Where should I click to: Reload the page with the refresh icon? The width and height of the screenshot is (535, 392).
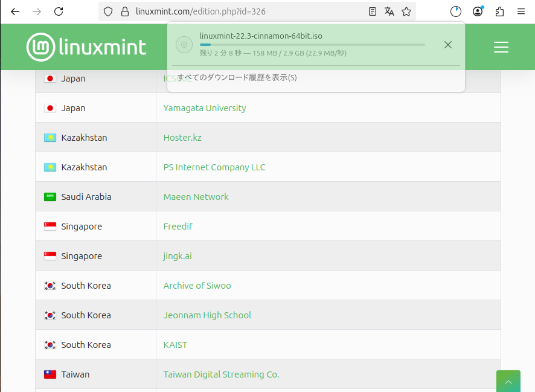(x=59, y=11)
